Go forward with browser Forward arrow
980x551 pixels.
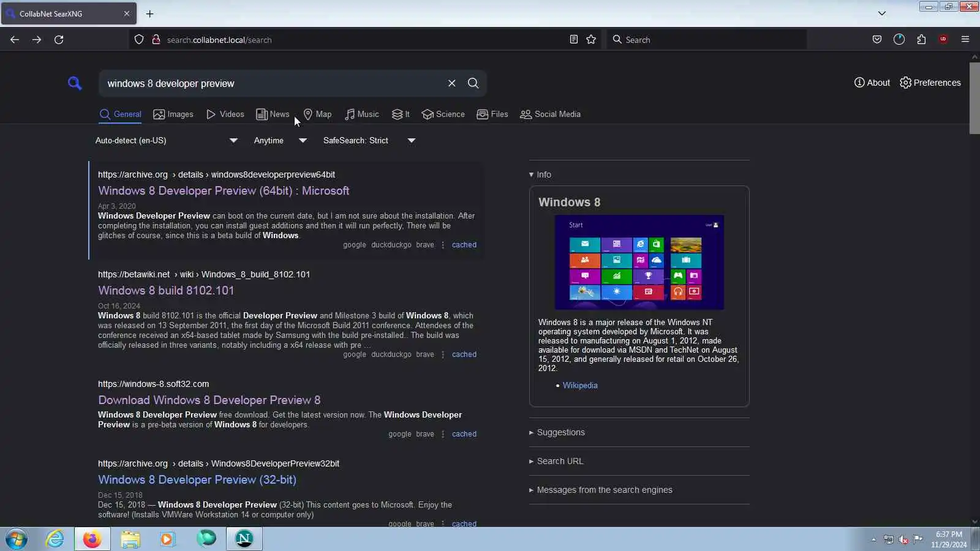tap(37, 40)
